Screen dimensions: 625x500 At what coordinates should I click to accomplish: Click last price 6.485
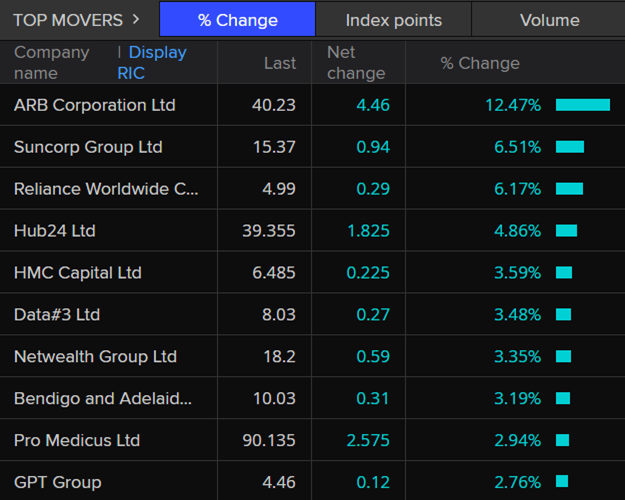pyautogui.click(x=274, y=273)
